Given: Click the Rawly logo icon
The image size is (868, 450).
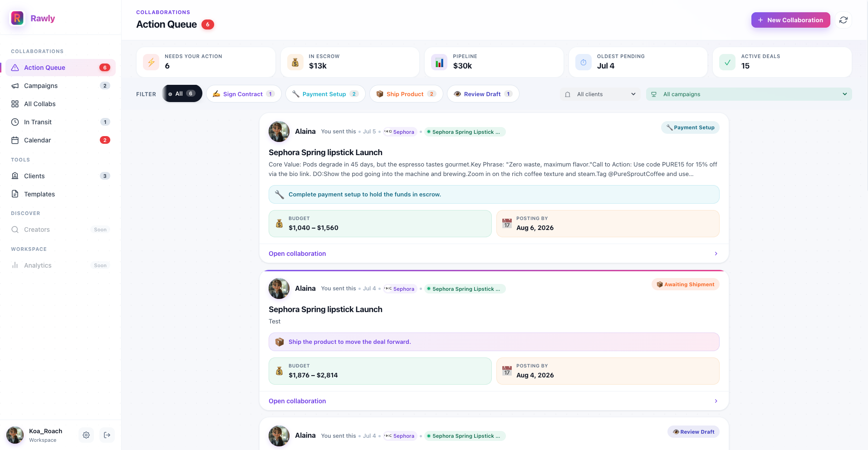Looking at the screenshot, I should click(x=17, y=18).
